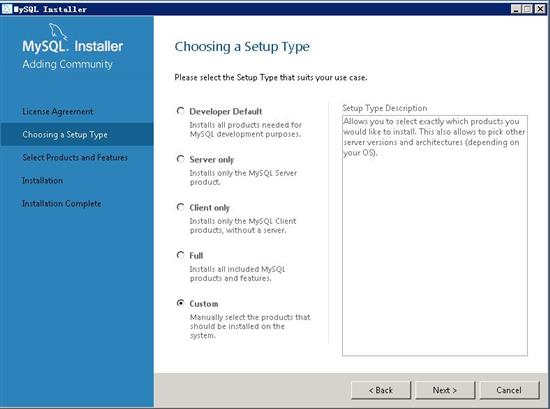The image size is (550, 409).
Task: Cancel the installer
Action: pos(509,390)
